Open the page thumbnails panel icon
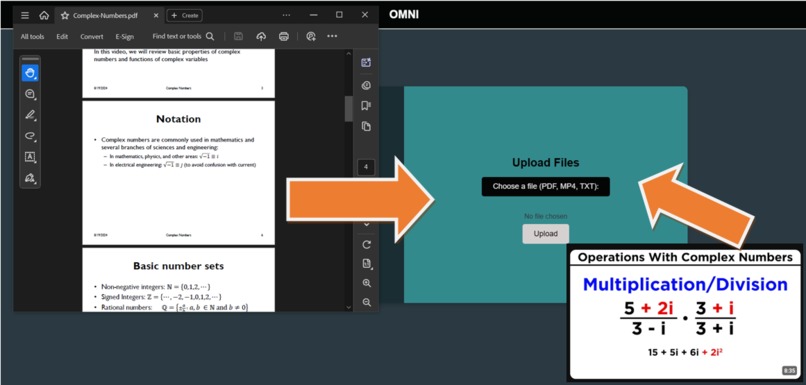Image resolution: width=806 pixels, height=385 pixels. [366, 126]
